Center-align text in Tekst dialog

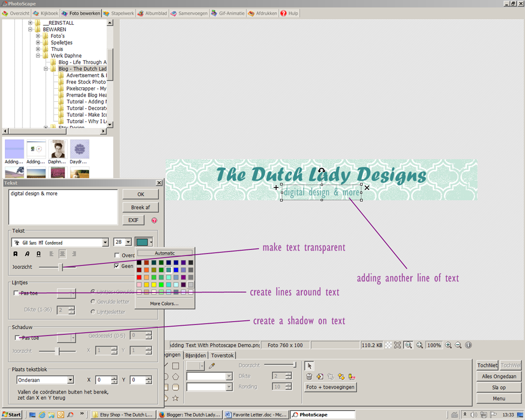point(62,254)
